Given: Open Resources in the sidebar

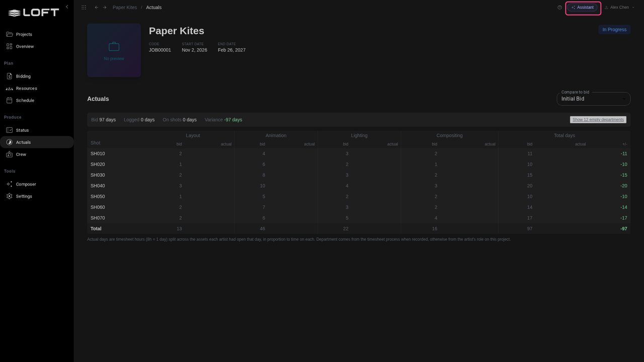Looking at the screenshot, I should click(x=37, y=88).
